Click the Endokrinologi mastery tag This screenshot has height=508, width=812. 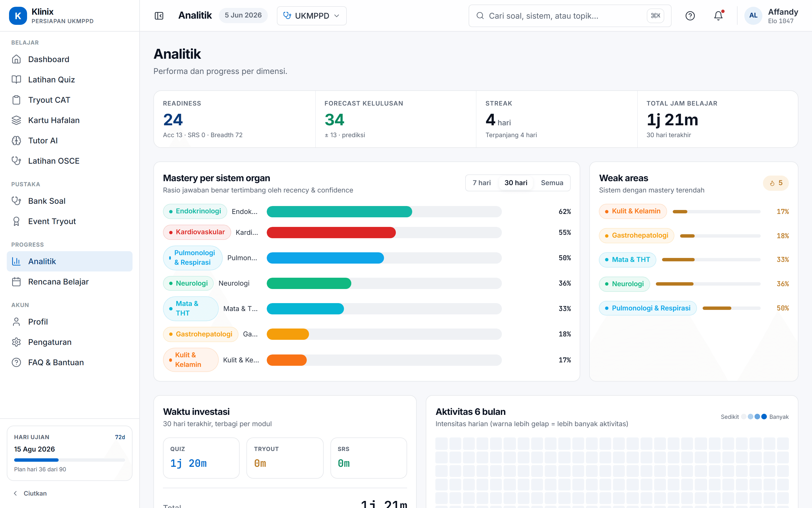[195, 211]
